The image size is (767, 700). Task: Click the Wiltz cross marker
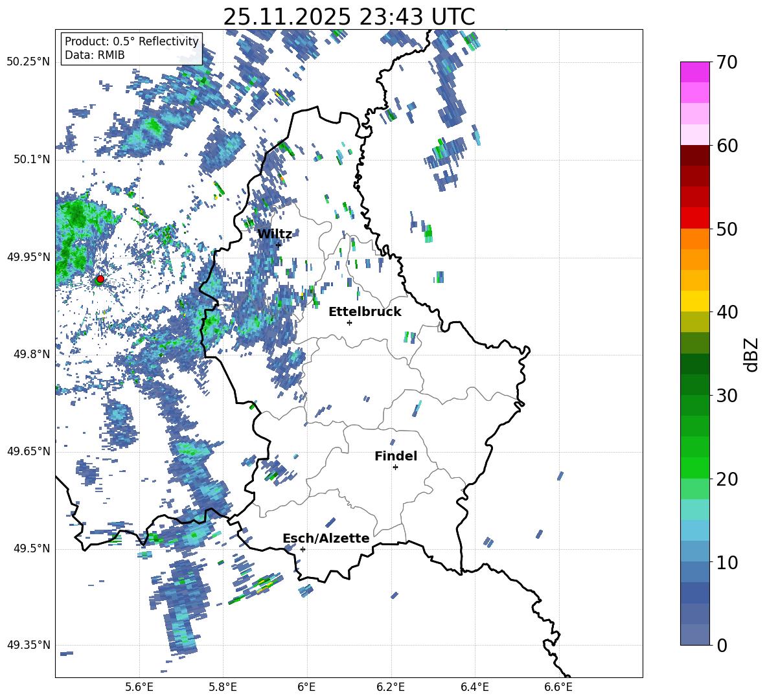point(279,245)
